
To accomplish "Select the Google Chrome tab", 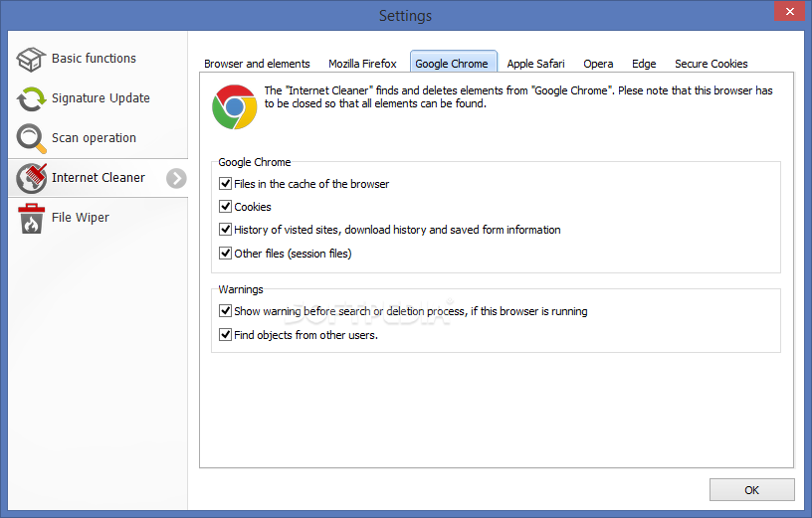I will [452, 63].
